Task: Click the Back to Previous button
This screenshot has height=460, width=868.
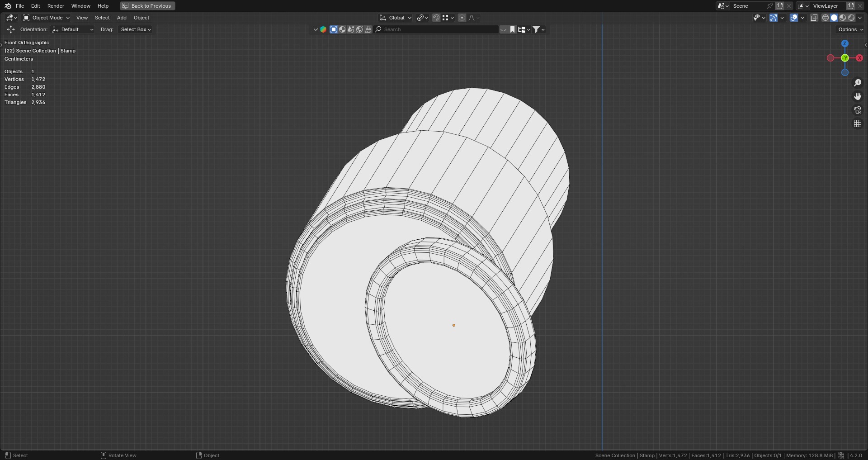Action: coord(147,6)
